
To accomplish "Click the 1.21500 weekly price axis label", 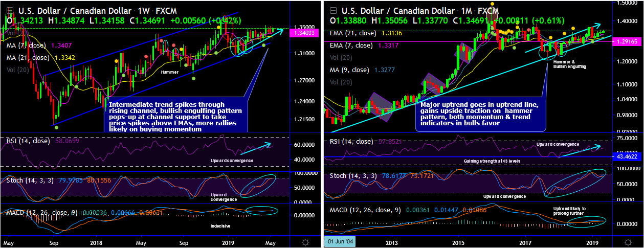I will pos(304,119).
